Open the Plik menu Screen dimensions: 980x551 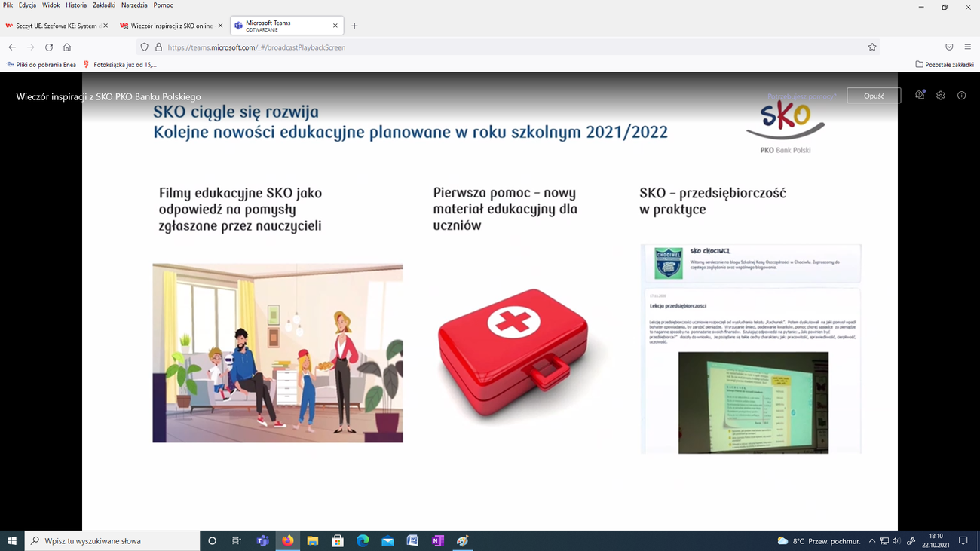(x=8, y=5)
